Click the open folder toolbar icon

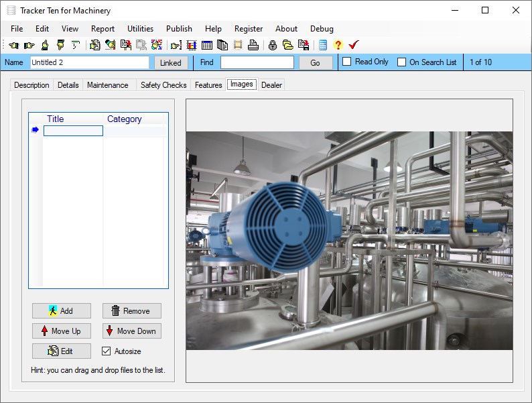(x=288, y=46)
